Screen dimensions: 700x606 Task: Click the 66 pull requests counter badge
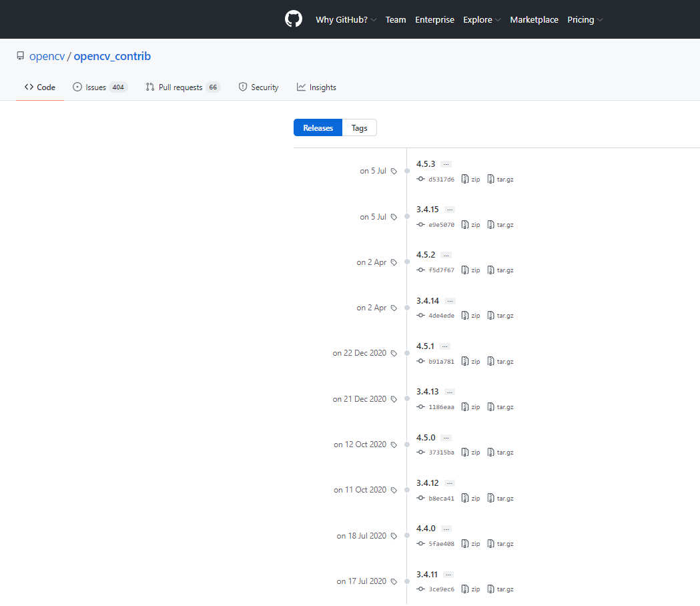point(213,87)
